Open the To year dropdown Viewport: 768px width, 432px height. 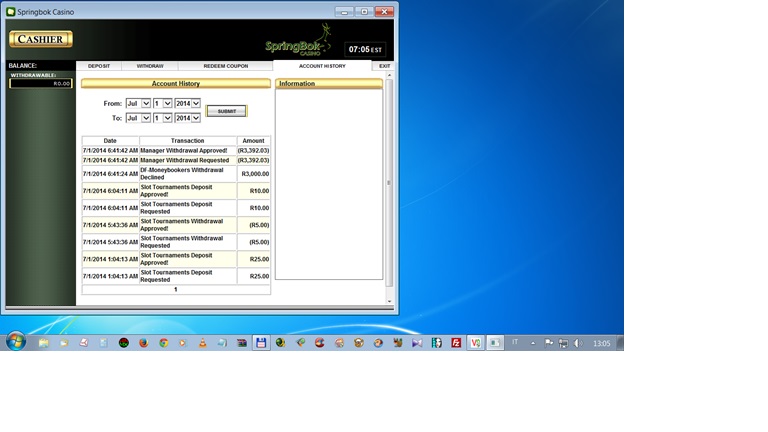coord(188,118)
